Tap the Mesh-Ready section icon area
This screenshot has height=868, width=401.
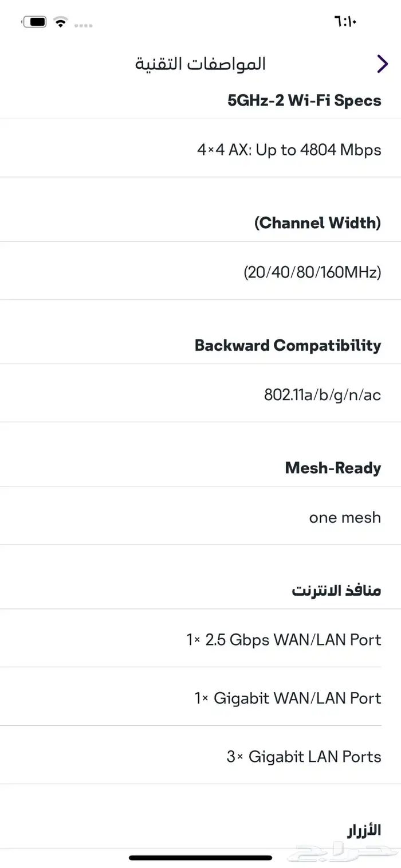pyautogui.click(x=332, y=468)
